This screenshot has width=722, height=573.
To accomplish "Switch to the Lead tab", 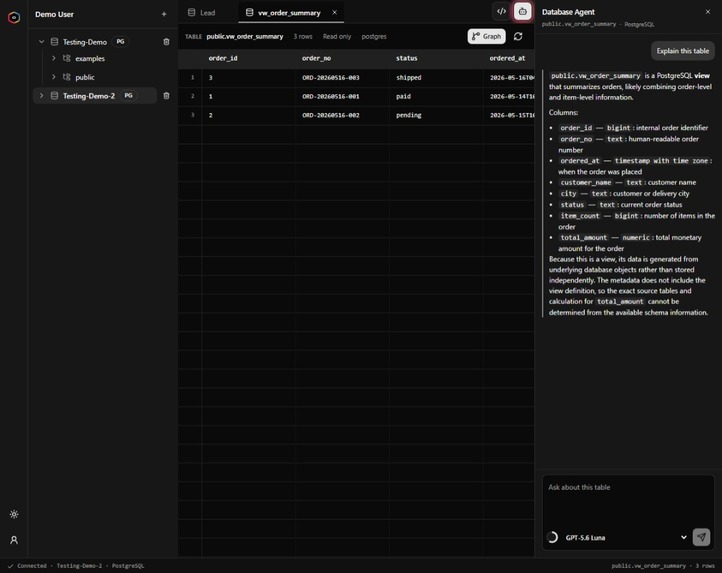I will 202,12.
